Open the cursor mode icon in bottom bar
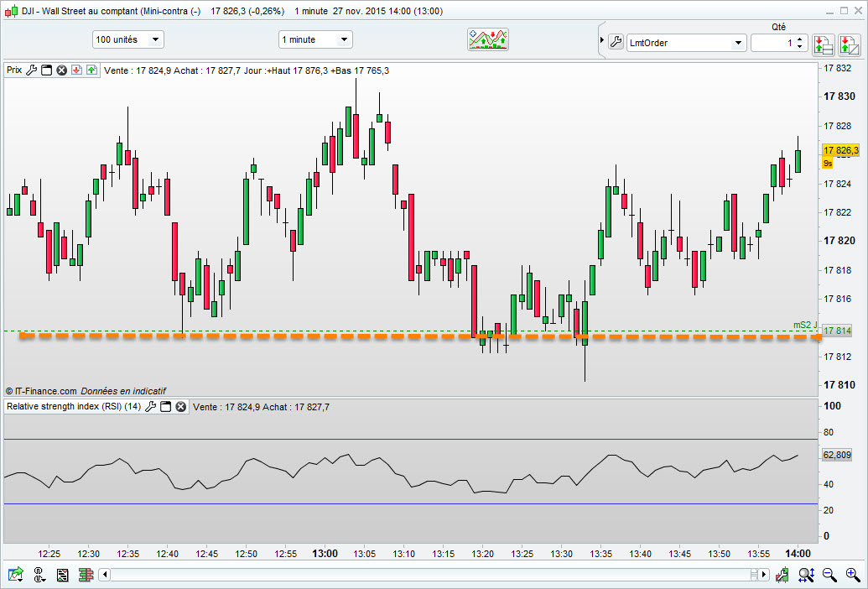 coord(39,574)
